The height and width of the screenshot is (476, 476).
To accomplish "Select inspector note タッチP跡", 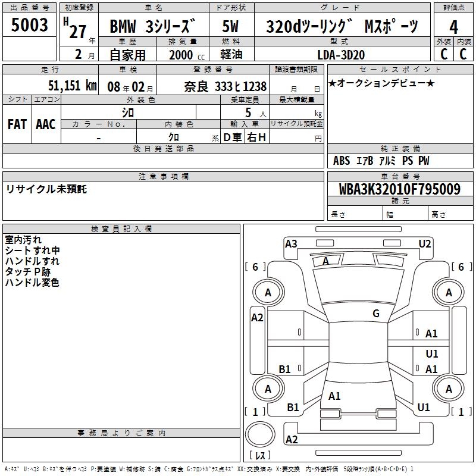I will tap(27, 272).
